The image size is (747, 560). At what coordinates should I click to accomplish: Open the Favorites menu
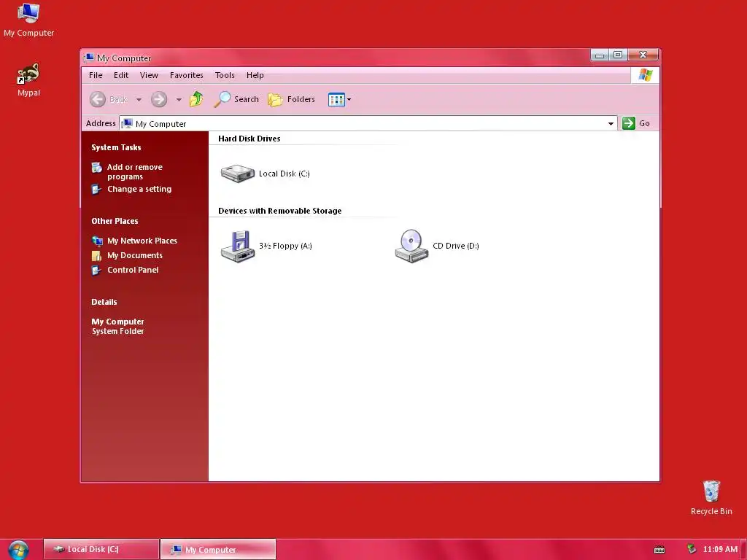click(x=186, y=75)
